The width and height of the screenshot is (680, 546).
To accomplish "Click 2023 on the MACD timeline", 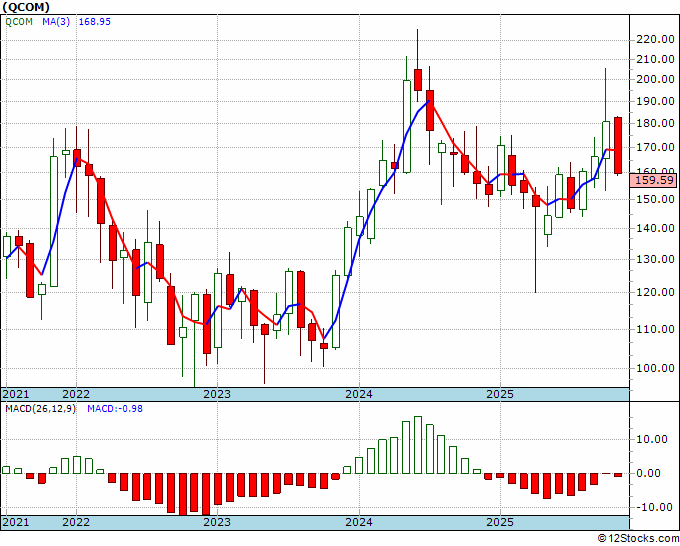I will pos(217,522).
